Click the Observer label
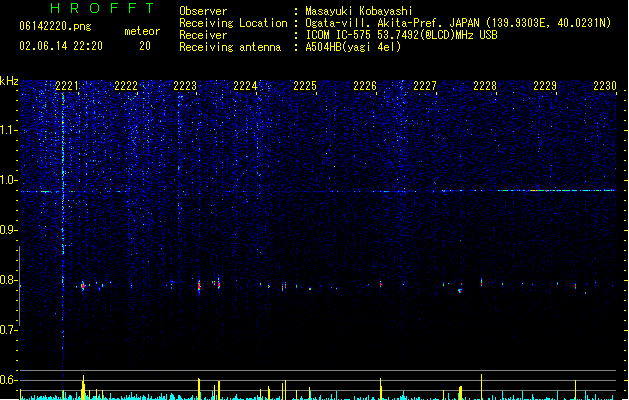This screenshot has width=629, height=400. (203, 11)
